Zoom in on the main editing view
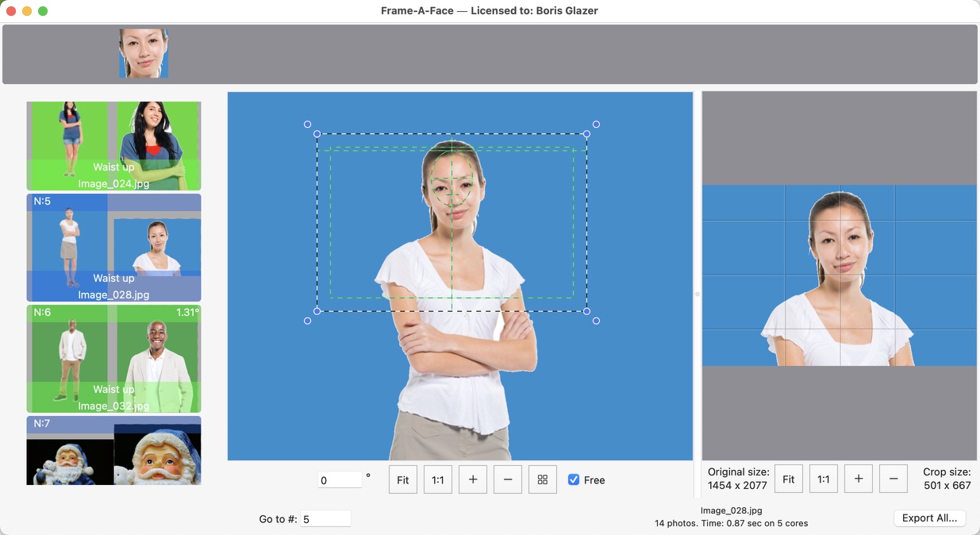The image size is (980, 535). pyautogui.click(x=472, y=479)
